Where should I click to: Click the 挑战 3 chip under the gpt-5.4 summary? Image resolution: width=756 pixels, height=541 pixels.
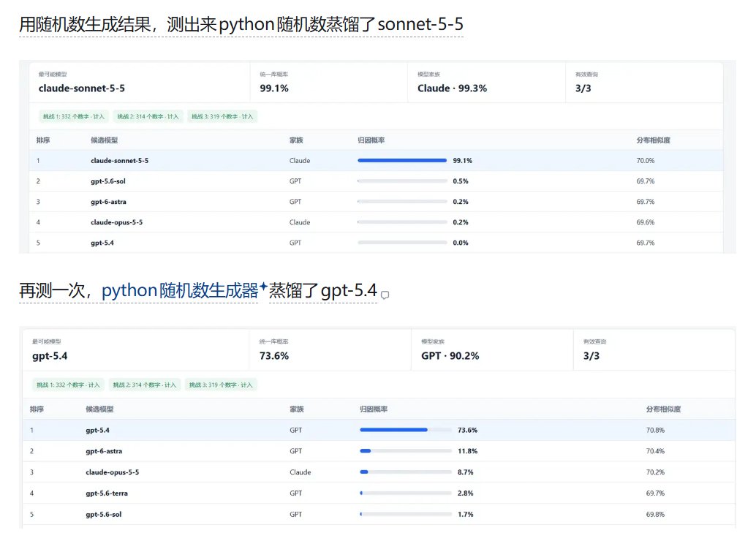pos(221,385)
